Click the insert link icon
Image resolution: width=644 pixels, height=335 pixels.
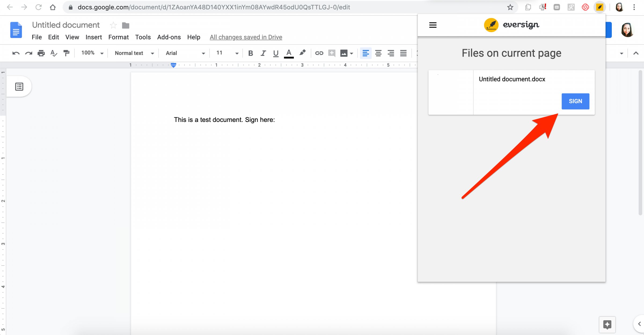[319, 53]
